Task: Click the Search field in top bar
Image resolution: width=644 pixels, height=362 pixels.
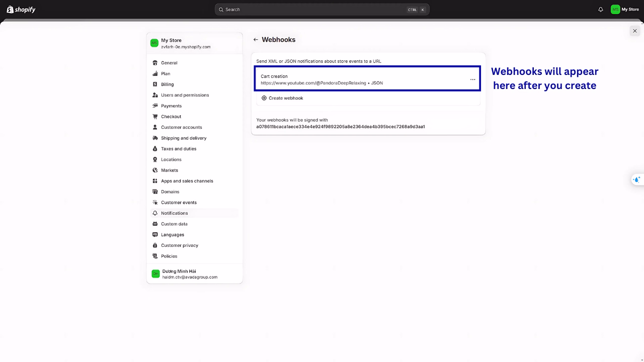Action: 322,10
